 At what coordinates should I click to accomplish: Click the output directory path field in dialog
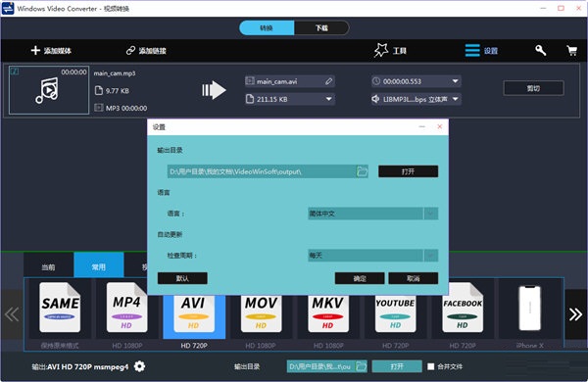pyautogui.click(x=262, y=171)
